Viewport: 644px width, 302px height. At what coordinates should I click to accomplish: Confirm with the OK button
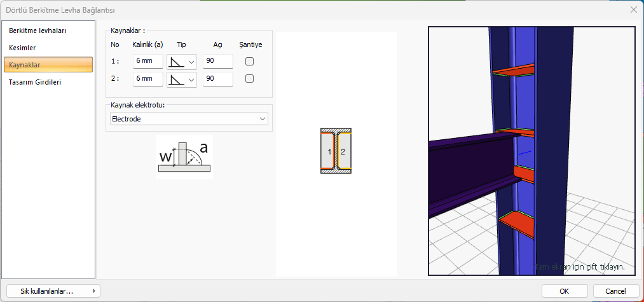coord(564,291)
